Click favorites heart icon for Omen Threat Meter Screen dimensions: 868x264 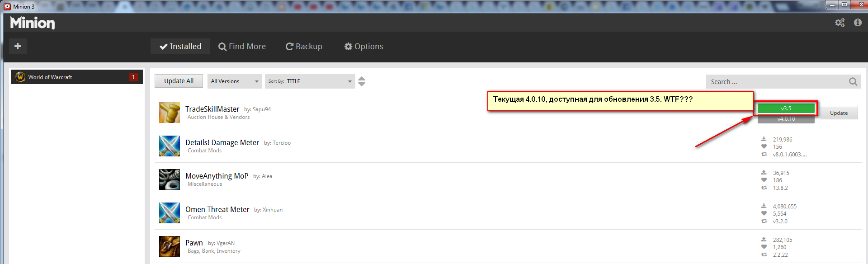tap(764, 213)
